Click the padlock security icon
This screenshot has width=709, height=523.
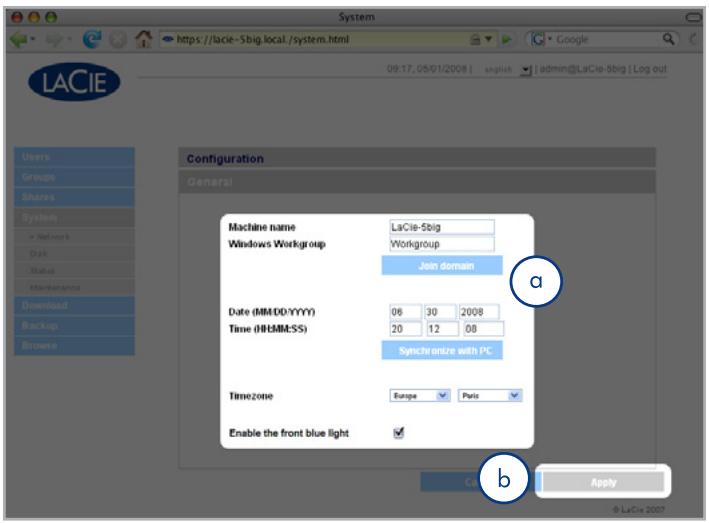[x=475, y=39]
